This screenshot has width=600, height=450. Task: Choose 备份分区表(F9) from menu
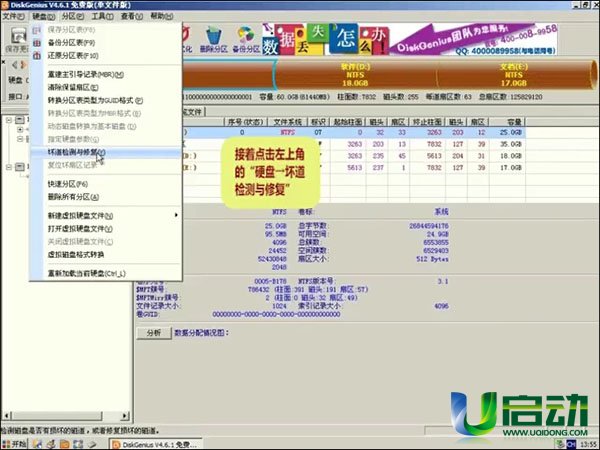point(106,43)
